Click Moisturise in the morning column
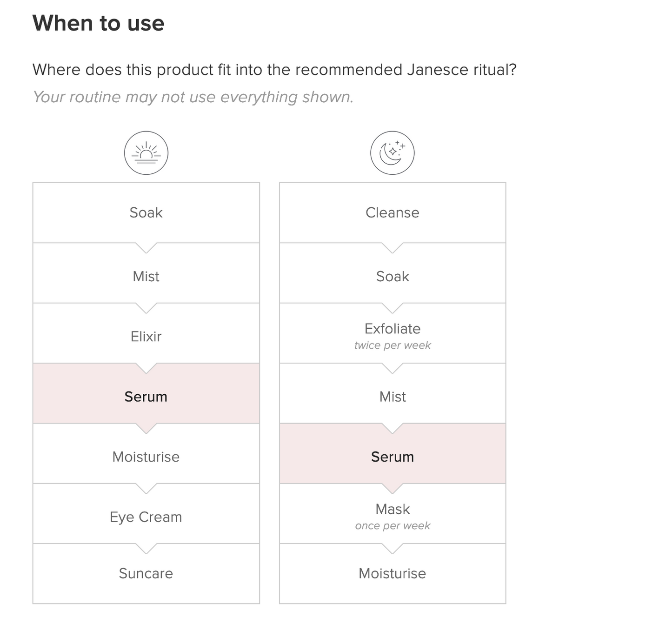The image size is (672, 643). 146,457
